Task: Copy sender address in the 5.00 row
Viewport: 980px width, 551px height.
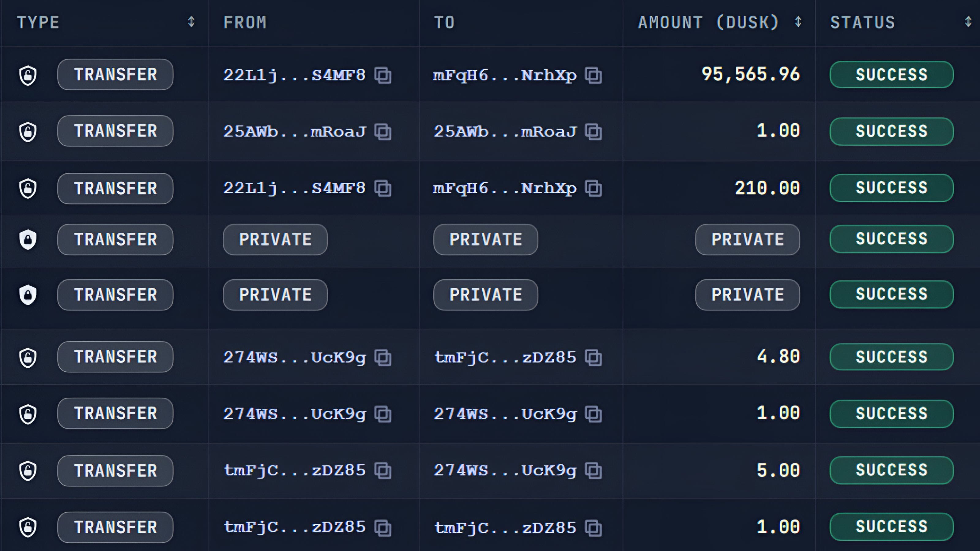Action: 383,471
